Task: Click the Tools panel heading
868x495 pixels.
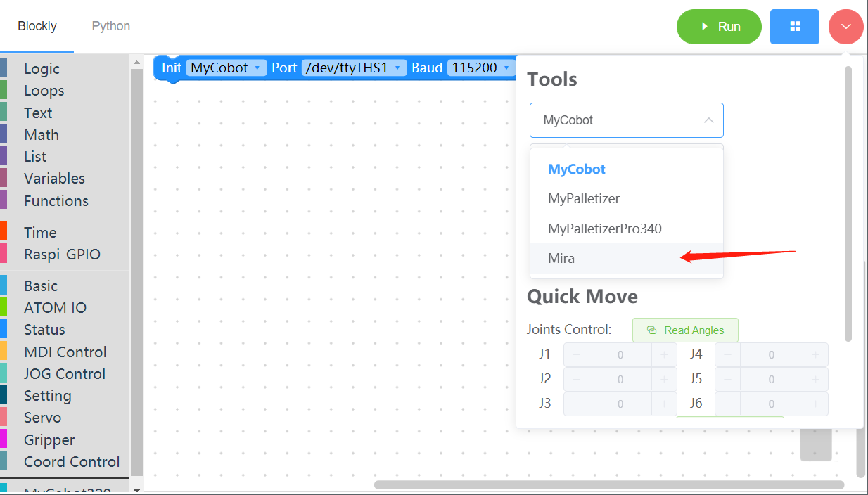Action: [x=552, y=79]
